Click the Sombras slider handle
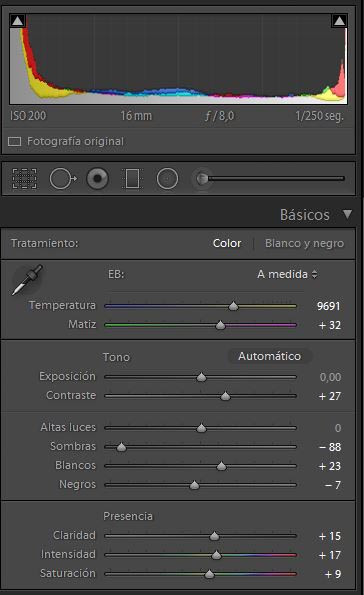Viewport: 364px width, 595px height. pos(121,447)
